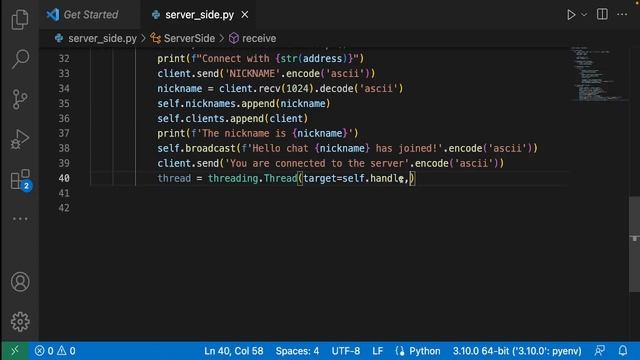Open Source Control view
The image size is (640, 360).
point(20,99)
